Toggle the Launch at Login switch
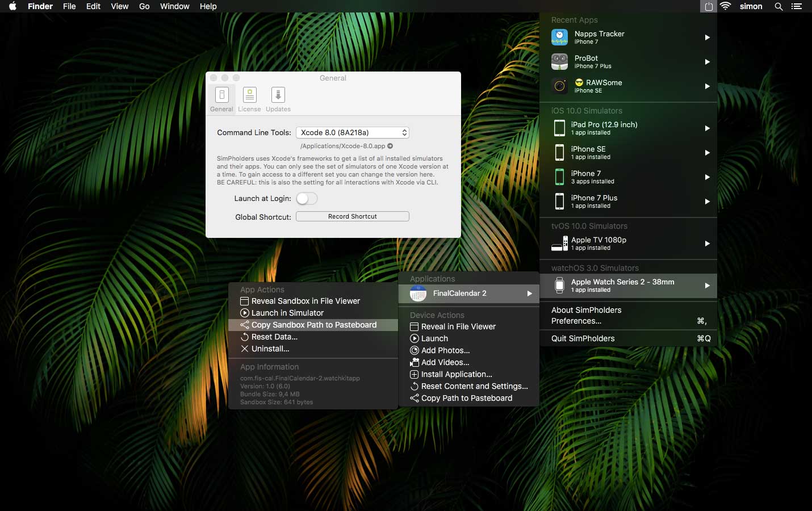The height and width of the screenshot is (511, 812). pos(307,198)
